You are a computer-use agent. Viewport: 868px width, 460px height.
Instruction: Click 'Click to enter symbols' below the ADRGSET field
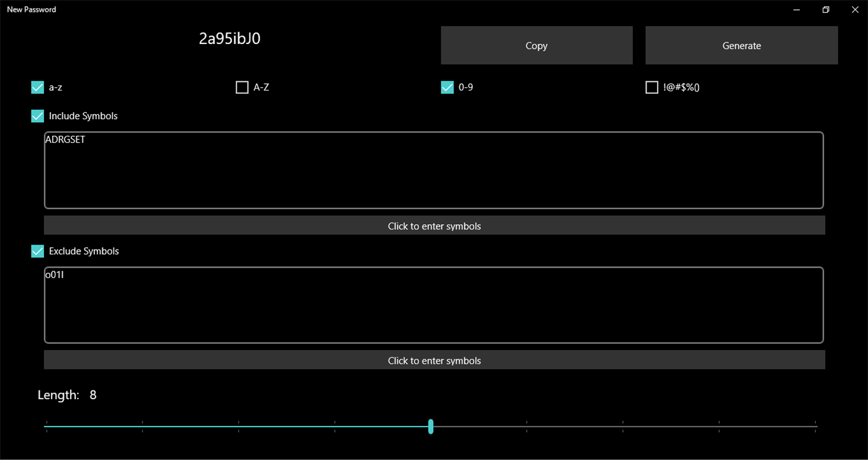pos(434,225)
